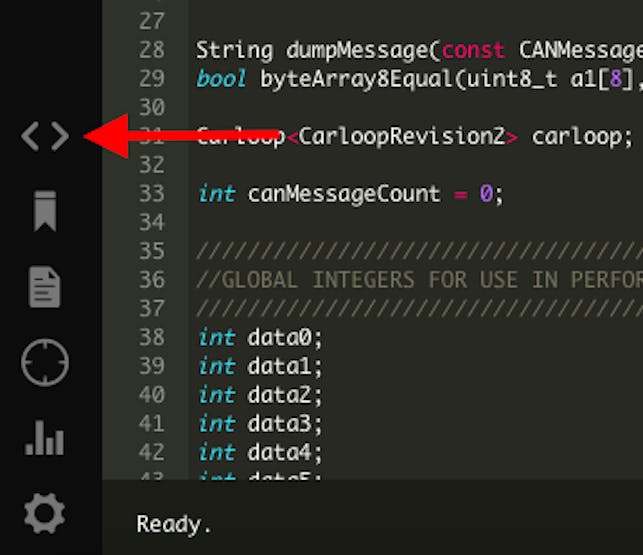Click line number 40 in the gutter
The height and width of the screenshot is (555, 643).
[151, 395]
